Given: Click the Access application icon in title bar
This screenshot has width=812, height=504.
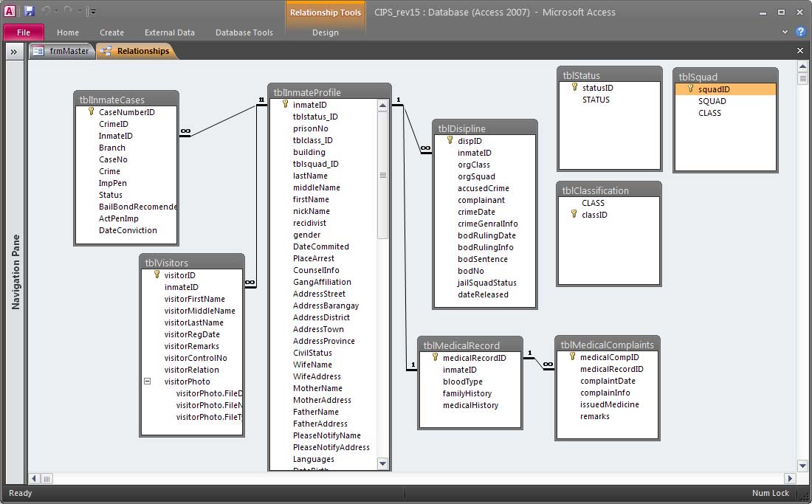Looking at the screenshot, I should click(x=10, y=11).
